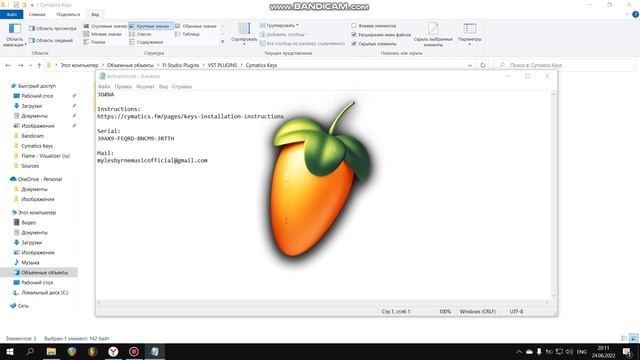This screenshot has width=640, height=360.
Task: Select medium icons (Обычные значки) layout
Action: pyautogui.click(x=196, y=26)
